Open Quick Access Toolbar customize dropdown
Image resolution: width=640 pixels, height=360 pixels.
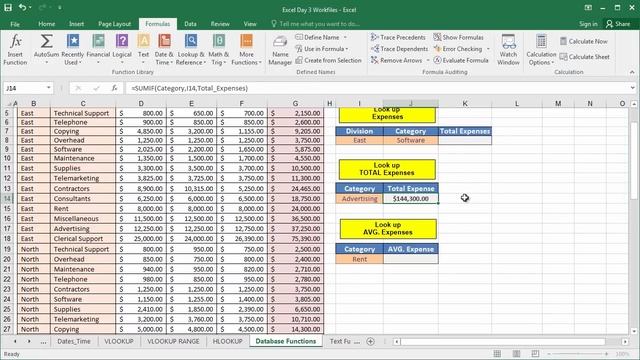60,7
